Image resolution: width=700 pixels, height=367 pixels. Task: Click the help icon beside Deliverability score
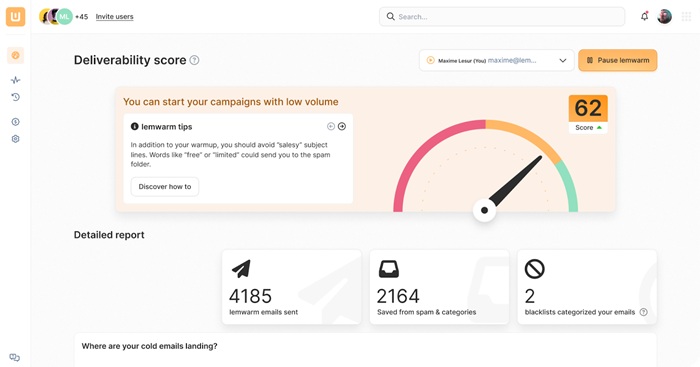194,60
